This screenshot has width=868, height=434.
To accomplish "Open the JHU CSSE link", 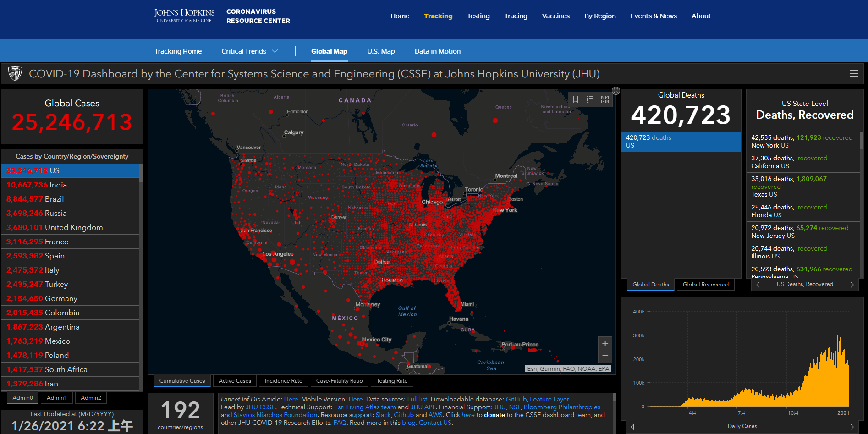I will (x=260, y=407).
